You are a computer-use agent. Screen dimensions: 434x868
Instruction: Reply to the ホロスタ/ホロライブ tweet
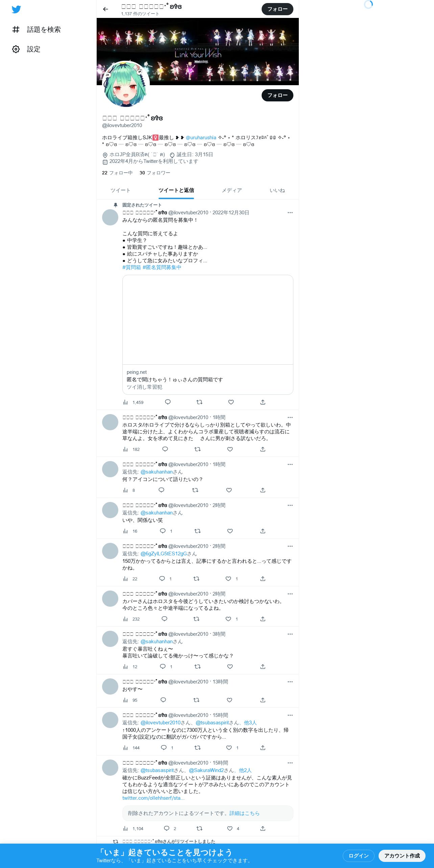tap(165, 449)
